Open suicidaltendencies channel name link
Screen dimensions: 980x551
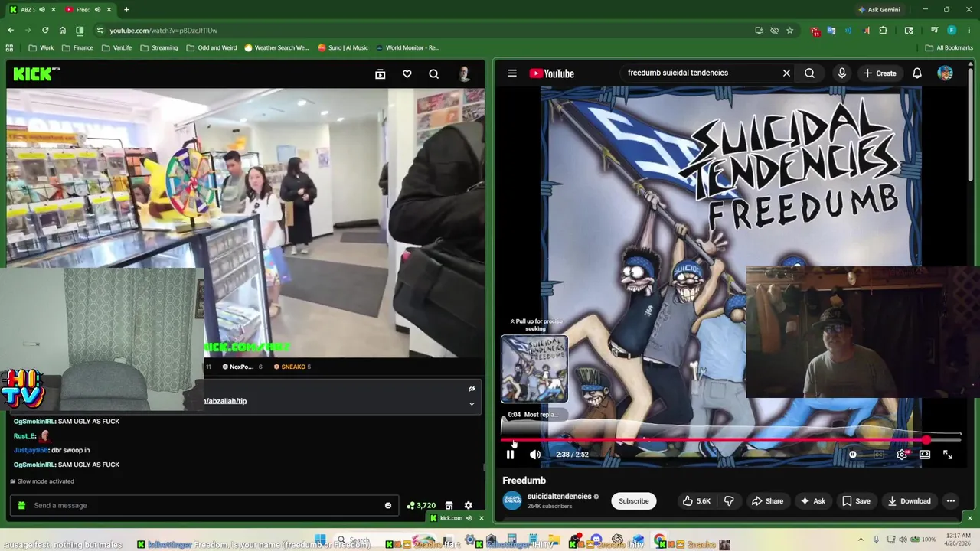tap(559, 497)
